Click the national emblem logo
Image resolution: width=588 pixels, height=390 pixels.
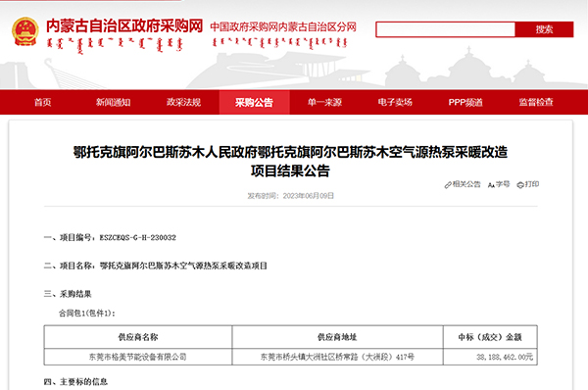click(x=25, y=32)
